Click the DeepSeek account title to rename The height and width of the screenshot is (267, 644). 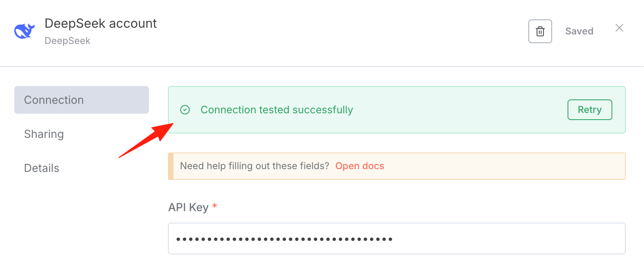[101, 23]
